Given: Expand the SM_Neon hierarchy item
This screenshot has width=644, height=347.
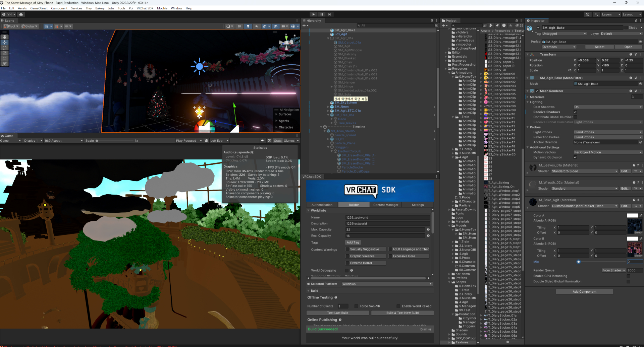Looking at the screenshot, I should 328,107.
